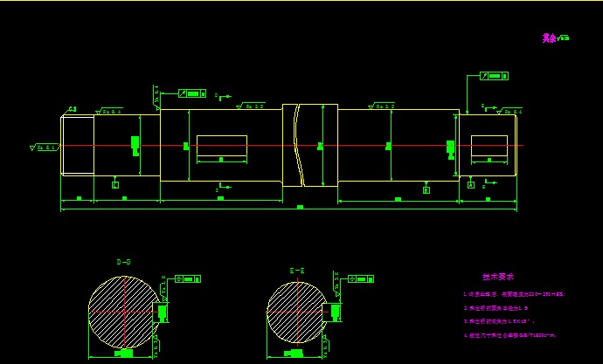Click the datum A box below the shaft
This screenshot has width=603, height=364.
[471, 185]
